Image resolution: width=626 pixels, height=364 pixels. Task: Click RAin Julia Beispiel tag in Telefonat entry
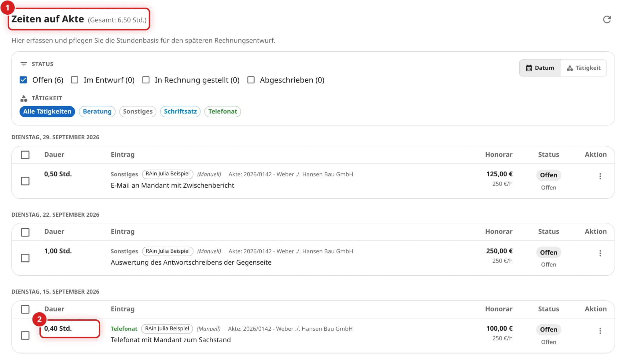click(x=167, y=329)
